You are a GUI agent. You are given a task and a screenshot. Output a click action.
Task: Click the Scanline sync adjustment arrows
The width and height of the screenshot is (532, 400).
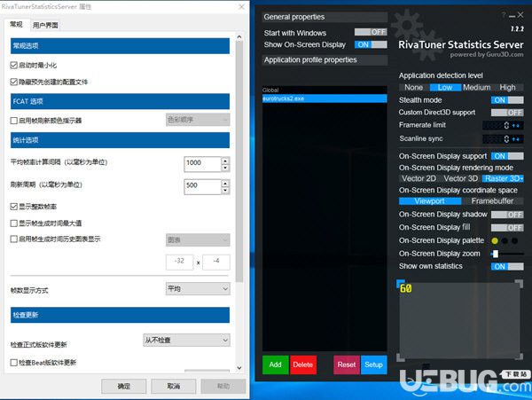click(516, 139)
